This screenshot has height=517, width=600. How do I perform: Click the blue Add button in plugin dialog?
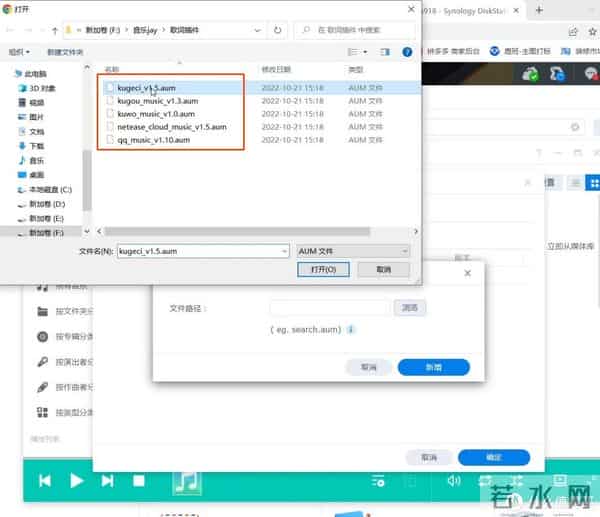coord(434,367)
